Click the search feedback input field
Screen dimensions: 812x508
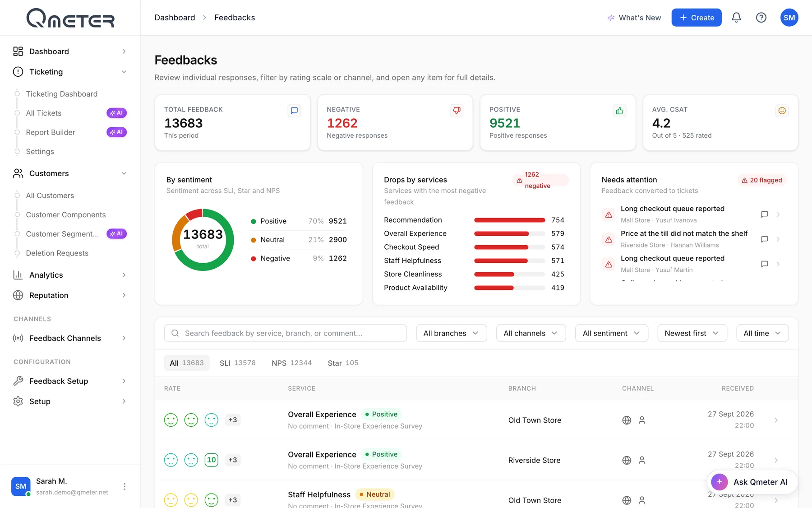click(286, 333)
